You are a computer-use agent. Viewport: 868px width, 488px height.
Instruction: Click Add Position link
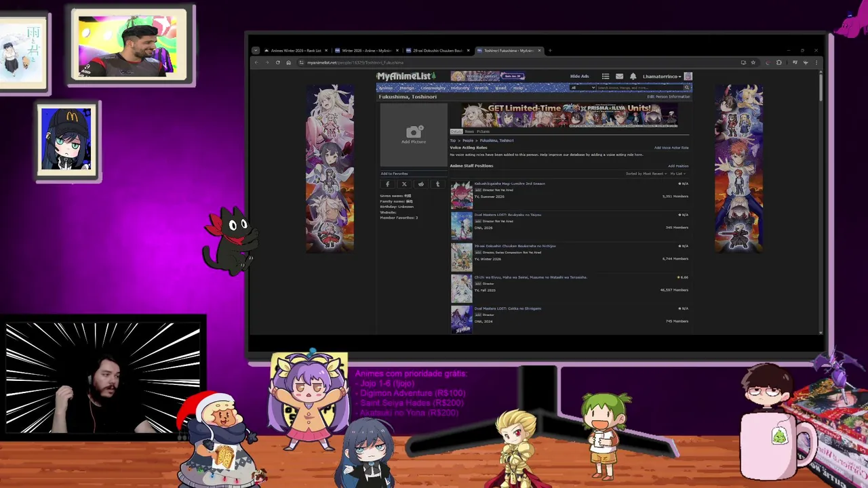pos(678,166)
